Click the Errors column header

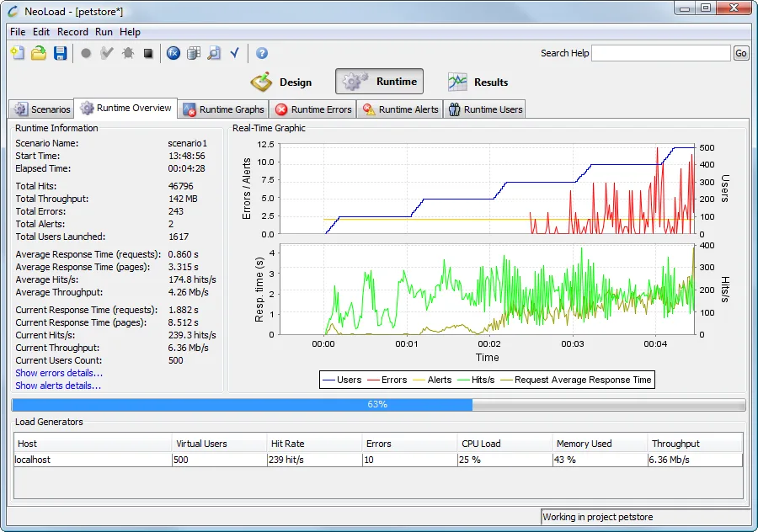tap(409, 444)
